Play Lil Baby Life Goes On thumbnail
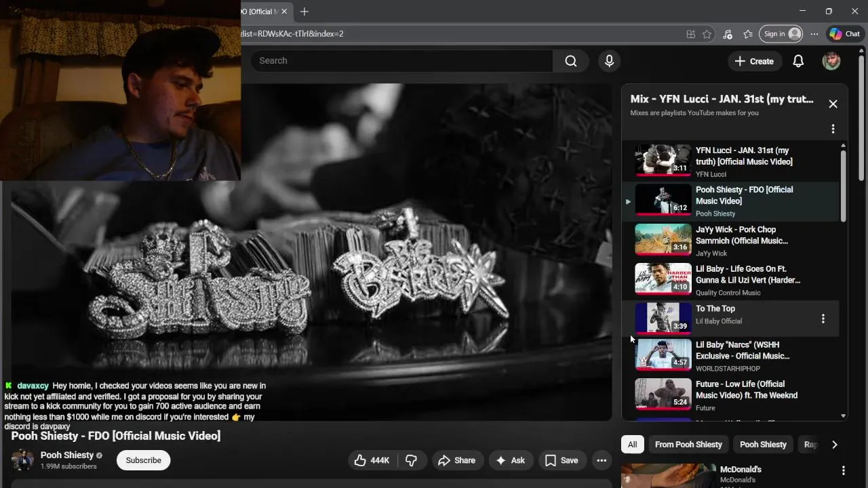This screenshot has height=488, width=868. tap(663, 279)
